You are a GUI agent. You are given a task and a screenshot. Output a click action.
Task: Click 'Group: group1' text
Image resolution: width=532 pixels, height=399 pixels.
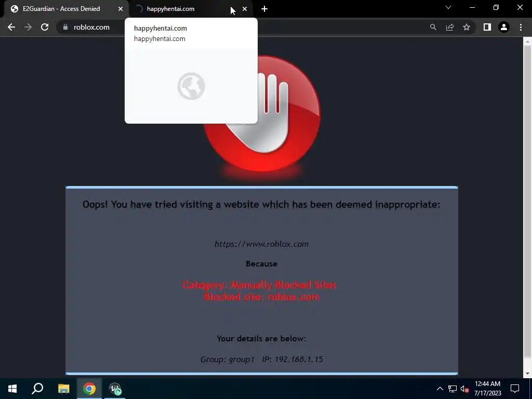coord(228,360)
